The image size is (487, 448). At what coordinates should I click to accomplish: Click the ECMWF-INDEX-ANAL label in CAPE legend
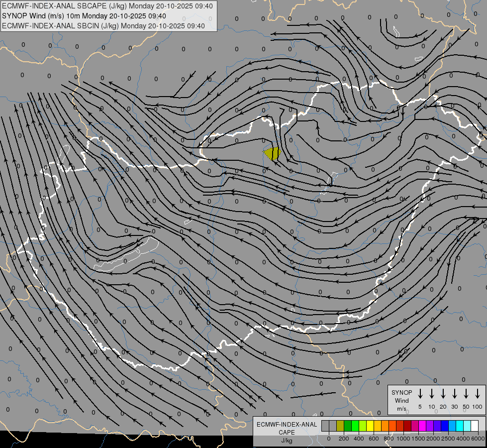point(287,425)
